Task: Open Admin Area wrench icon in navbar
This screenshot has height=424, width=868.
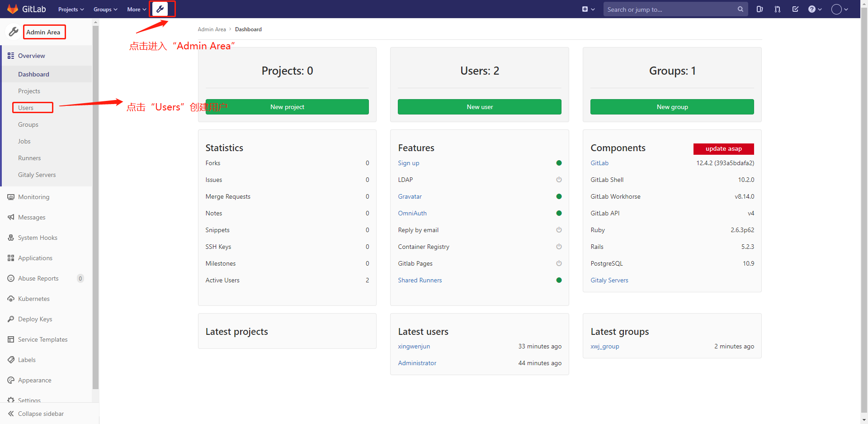Action: tap(160, 9)
